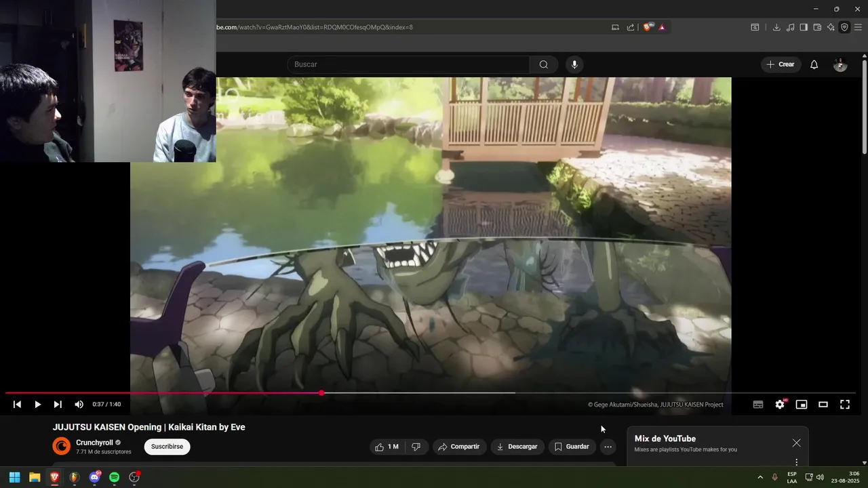
Task: Open the Brave VPN shield icon
Action: click(x=844, y=27)
